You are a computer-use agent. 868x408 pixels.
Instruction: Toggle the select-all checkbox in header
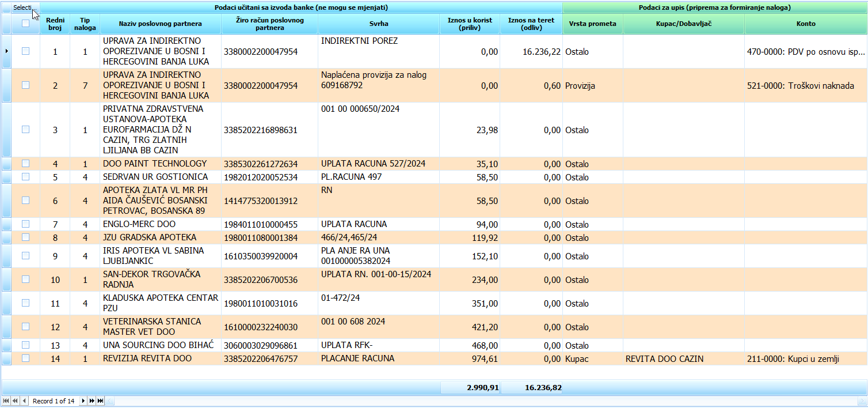(x=25, y=24)
